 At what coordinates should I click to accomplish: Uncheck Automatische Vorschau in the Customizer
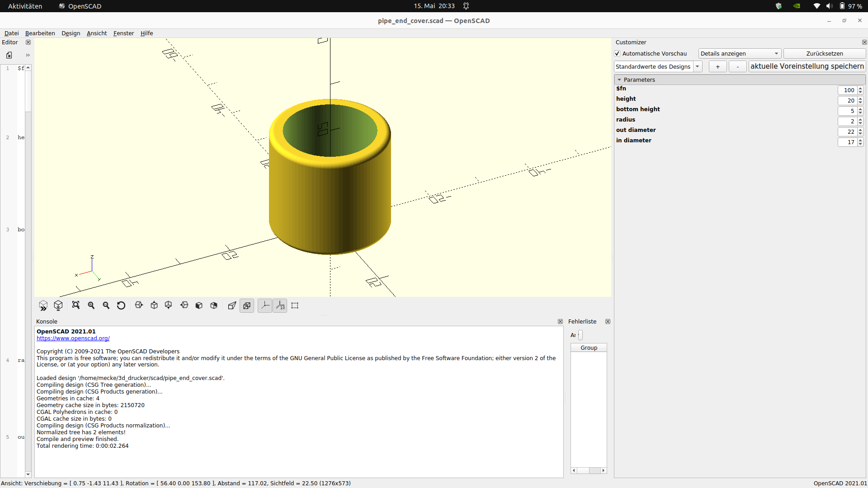click(x=618, y=53)
